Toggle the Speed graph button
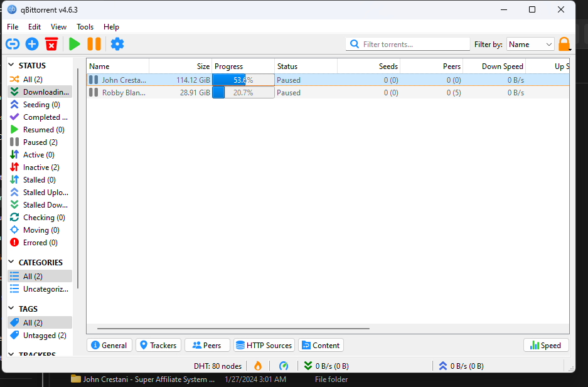This screenshot has height=387, width=588. tap(546, 345)
